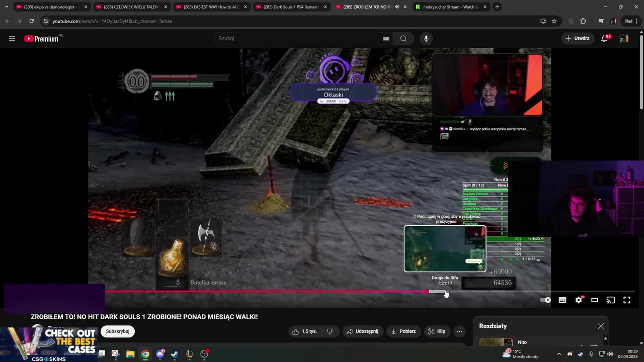The width and height of the screenshot is (644, 362).
Task: Mute the playing tab via speaker icon
Action: click(397, 7)
